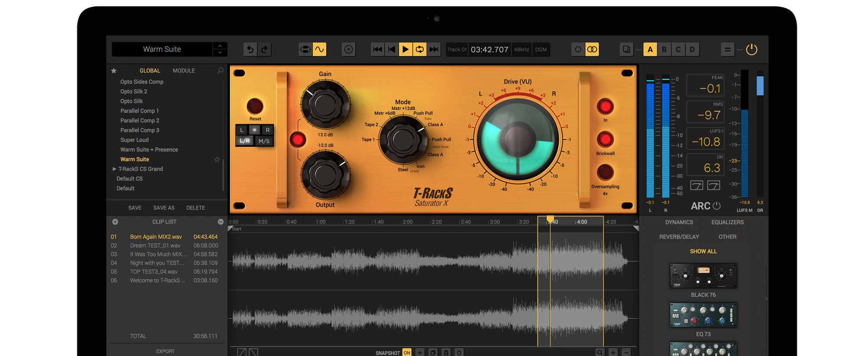Toggle loop playback icon

tap(420, 49)
